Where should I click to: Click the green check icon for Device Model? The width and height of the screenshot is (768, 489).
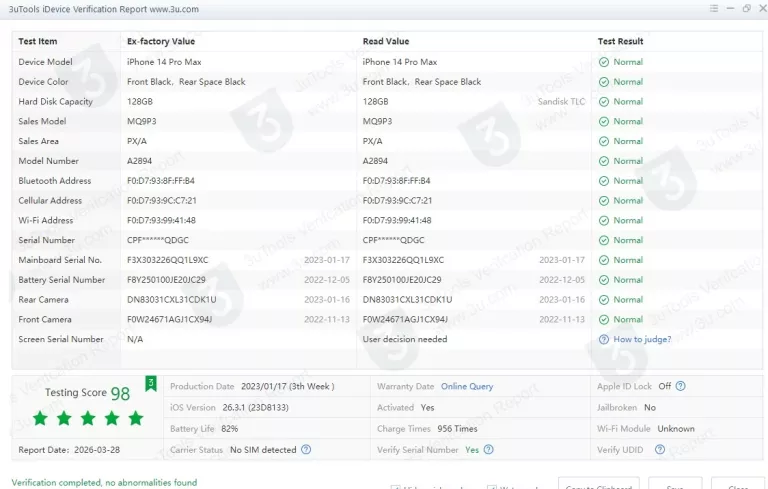tap(604, 62)
